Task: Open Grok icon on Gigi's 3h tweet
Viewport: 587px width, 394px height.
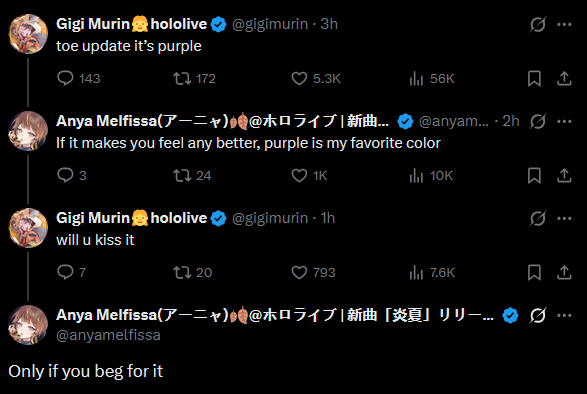Action: [x=538, y=24]
